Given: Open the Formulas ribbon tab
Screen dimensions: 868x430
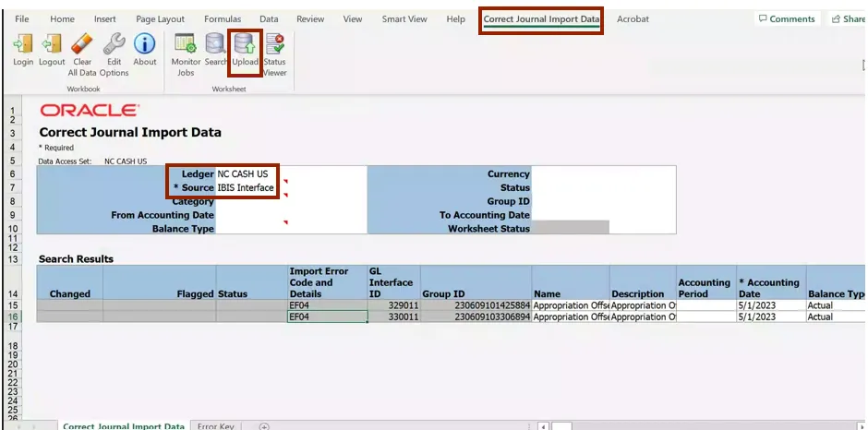Looking at the screenshot, I should (x=222, y=18).
